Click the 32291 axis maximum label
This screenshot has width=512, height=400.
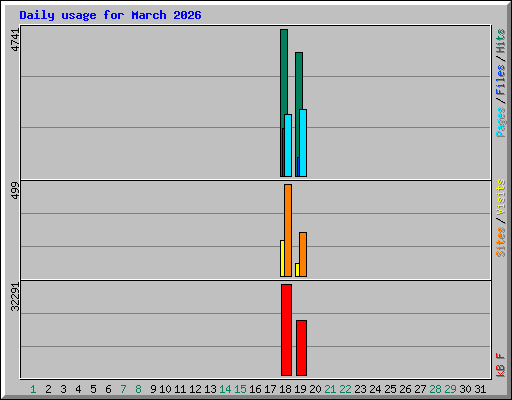[15, 297]
